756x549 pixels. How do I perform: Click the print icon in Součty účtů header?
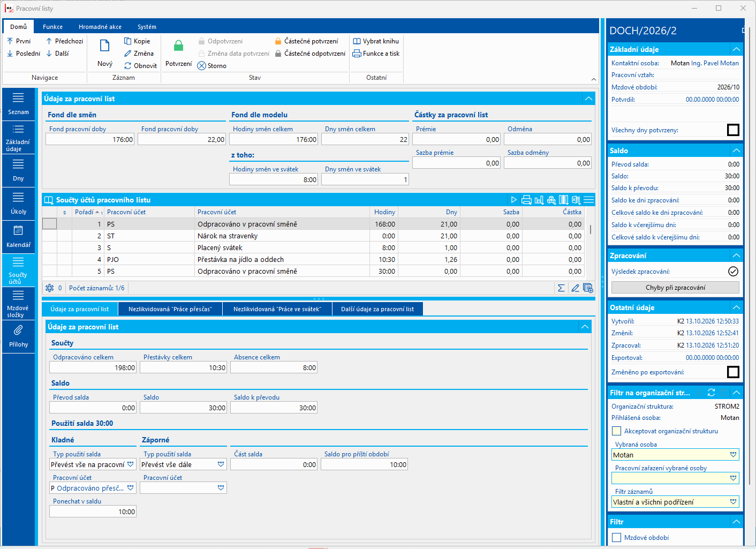526,200
